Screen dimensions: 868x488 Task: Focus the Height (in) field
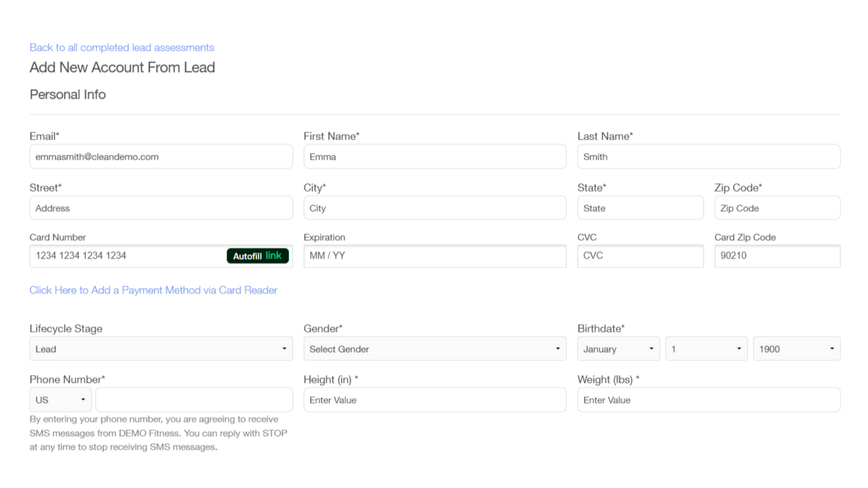click(435, 399)
